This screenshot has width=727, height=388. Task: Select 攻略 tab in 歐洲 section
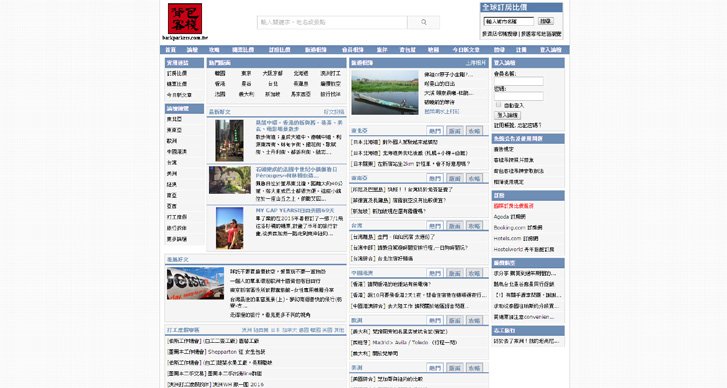(x=474, y=320)
